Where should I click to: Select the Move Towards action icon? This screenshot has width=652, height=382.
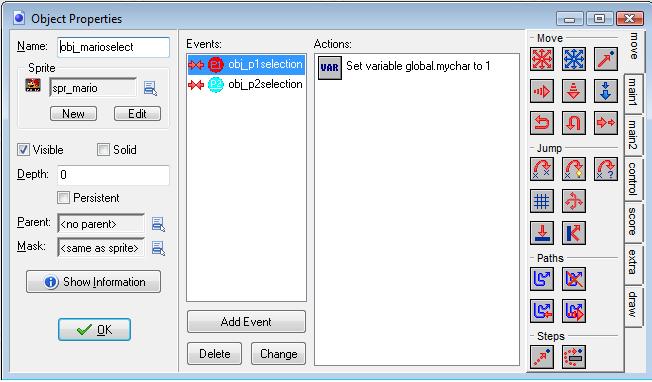tap(606, 59)
